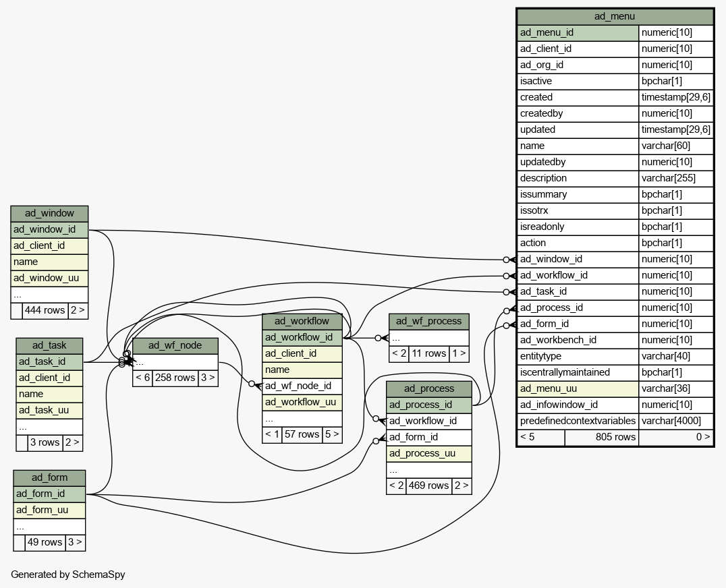Select the ad_wf_node_id column in ad_workflow

pyautogui.click(x=302, y=386)
